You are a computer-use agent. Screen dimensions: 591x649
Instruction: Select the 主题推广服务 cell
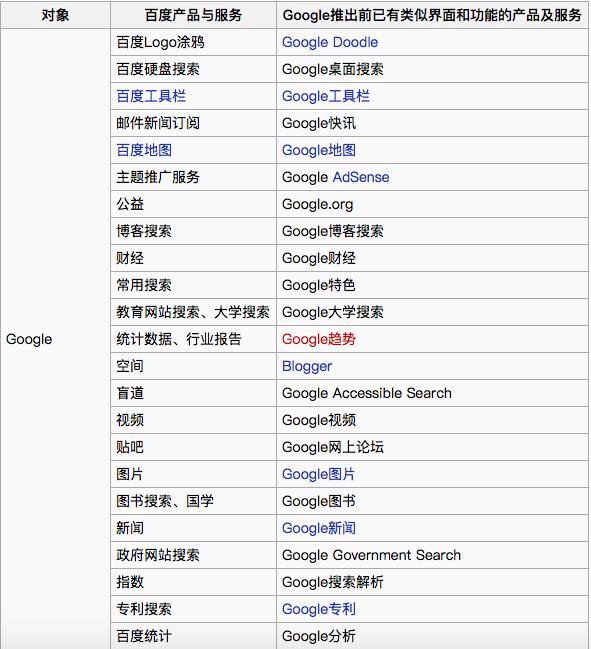[193, 177]
